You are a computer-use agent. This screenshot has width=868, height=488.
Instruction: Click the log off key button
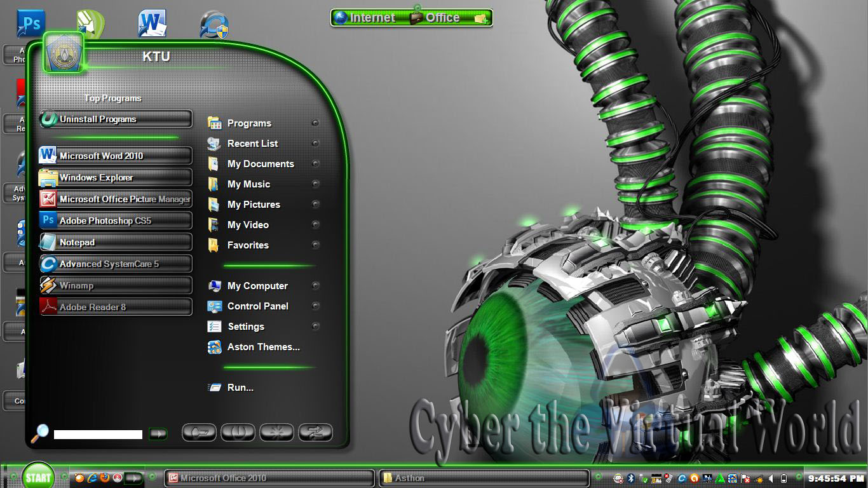[x=199, y=433]
